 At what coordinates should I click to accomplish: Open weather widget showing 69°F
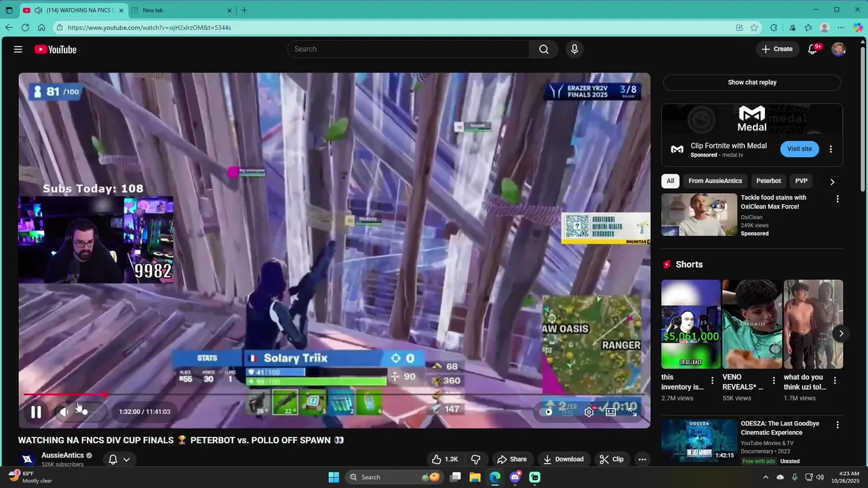pos(30,477)
